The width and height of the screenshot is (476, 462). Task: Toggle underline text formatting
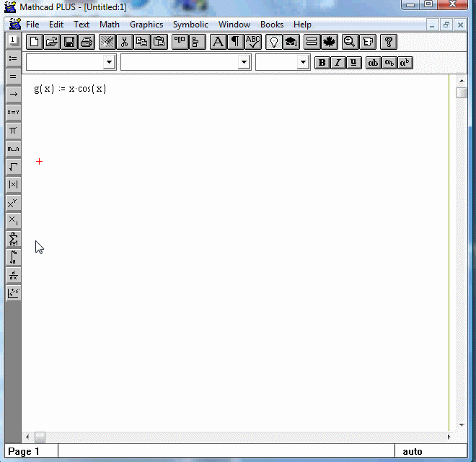(x=353, y=63)
